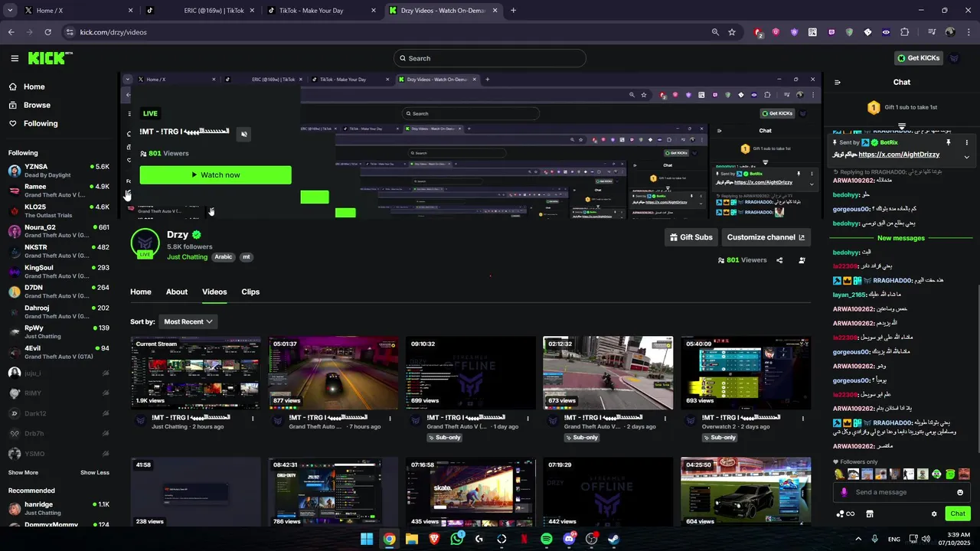Click the share icon beside viewer count
The image size is (980, 551).
(779, 260)
